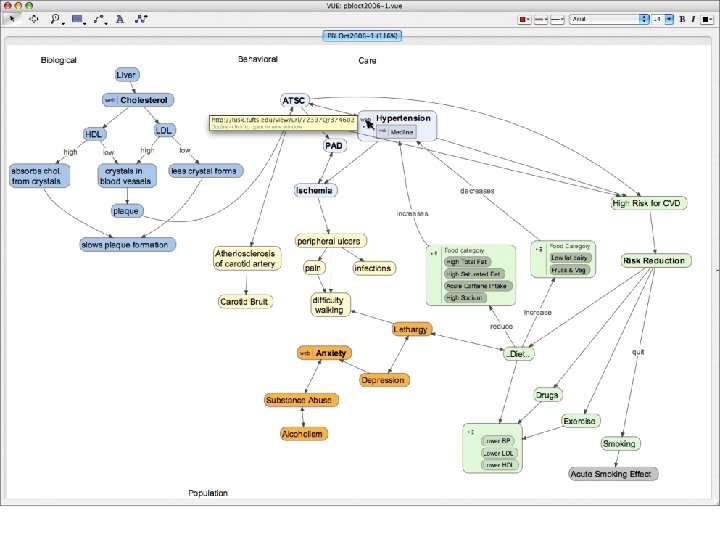Open the black text color swatch
Viewport: 720px width, 540px height.
[707, 20]
